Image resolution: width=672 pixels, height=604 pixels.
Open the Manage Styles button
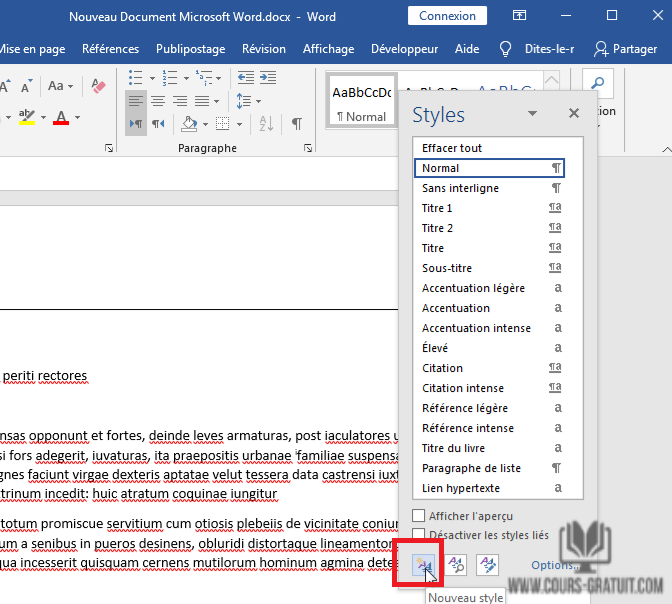coord(487,565)
